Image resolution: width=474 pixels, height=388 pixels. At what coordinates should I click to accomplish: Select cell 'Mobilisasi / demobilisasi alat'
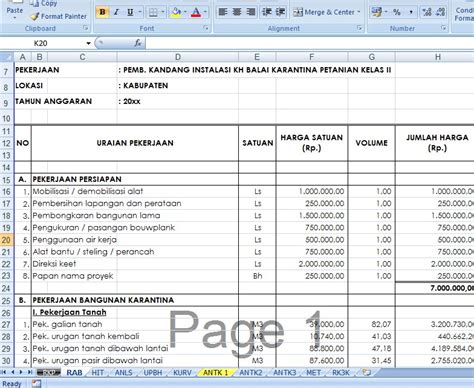135,191
